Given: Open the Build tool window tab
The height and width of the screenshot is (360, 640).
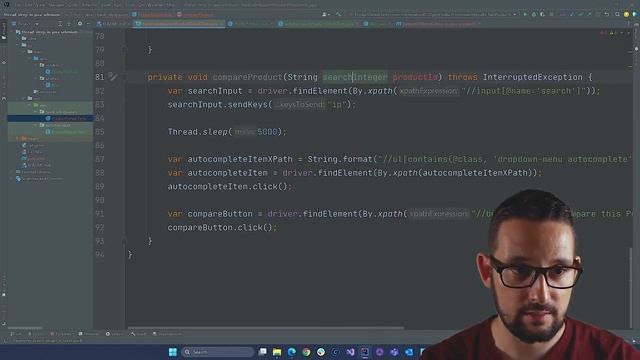Looking at the screenshot, I should tap(139, 334).
